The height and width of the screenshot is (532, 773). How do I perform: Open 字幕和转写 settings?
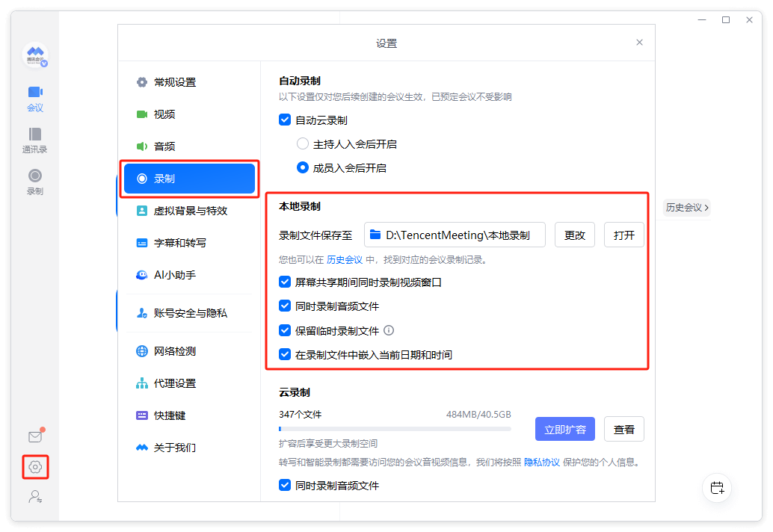point(189,243)
